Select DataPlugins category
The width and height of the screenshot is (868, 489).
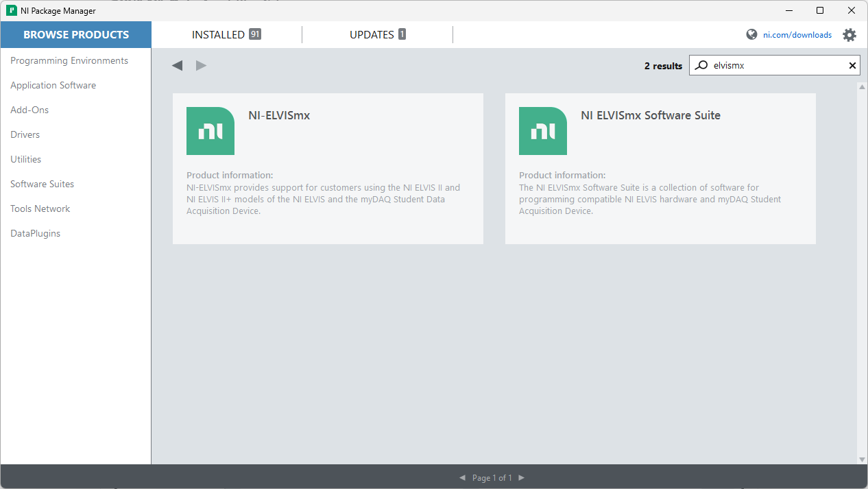[x=35, y=233]
